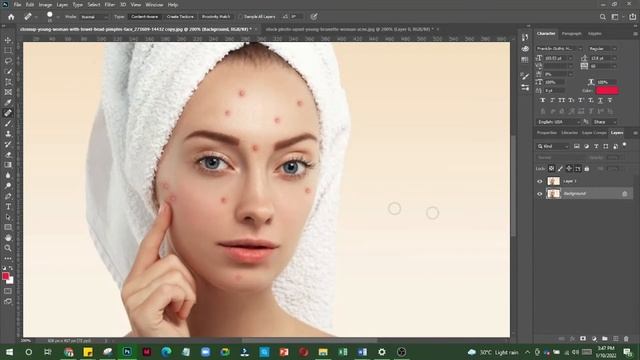The height and width of the screenshot is (360, 640).
Task: Select the Rectangle shape tool
Action: (8, 227)
